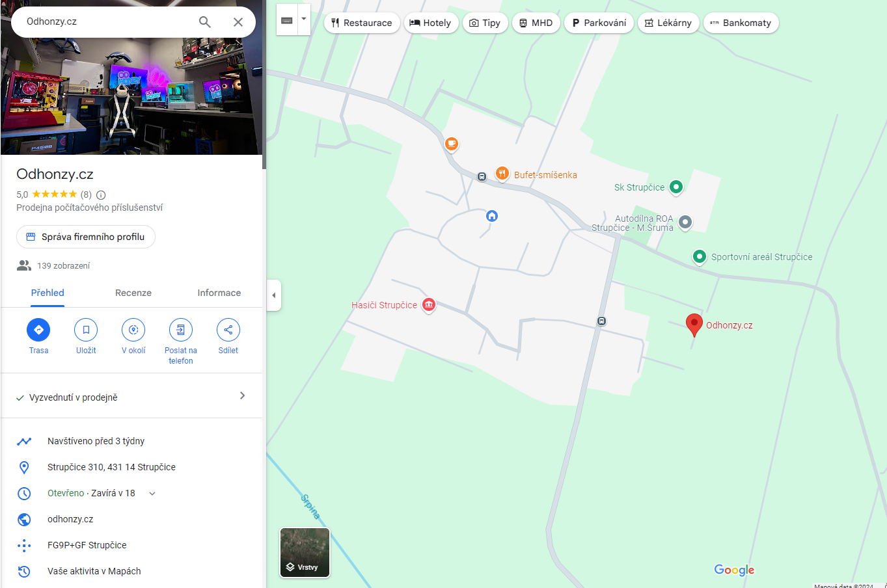This screenshot has height=588, width=887.
Task: Open the odhonzy.cz website link
Action: pyautogui.click(x=70, y=519)
